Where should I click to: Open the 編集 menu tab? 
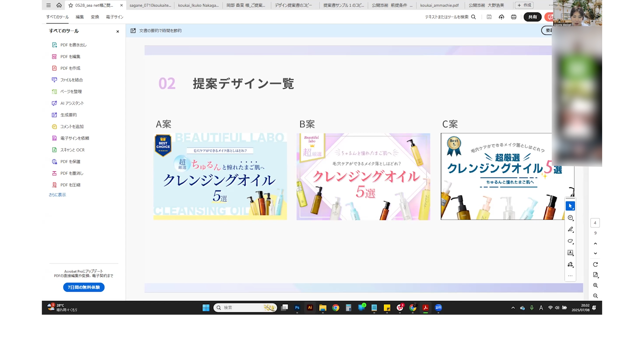(80, 17)
